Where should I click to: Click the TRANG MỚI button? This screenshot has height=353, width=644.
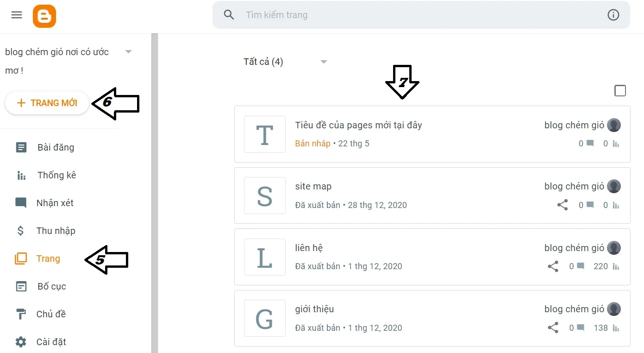tap(47, 103)
